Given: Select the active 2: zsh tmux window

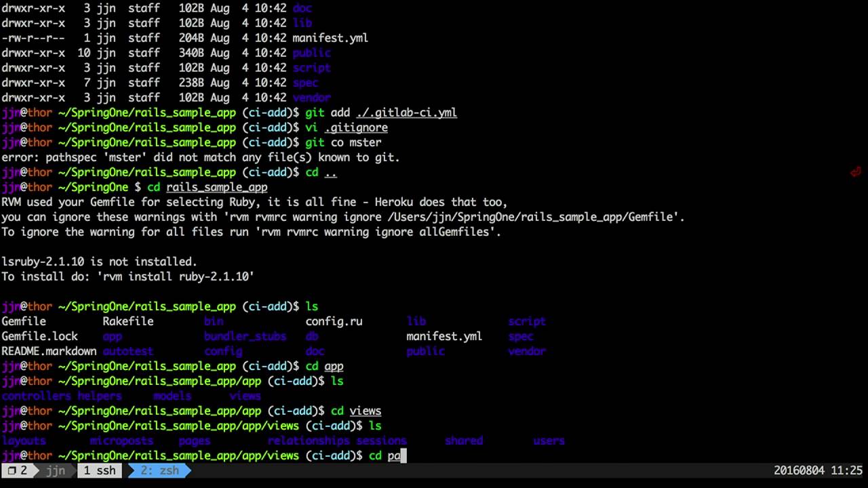Looking at the screenshot, I should tap(159, 470).
